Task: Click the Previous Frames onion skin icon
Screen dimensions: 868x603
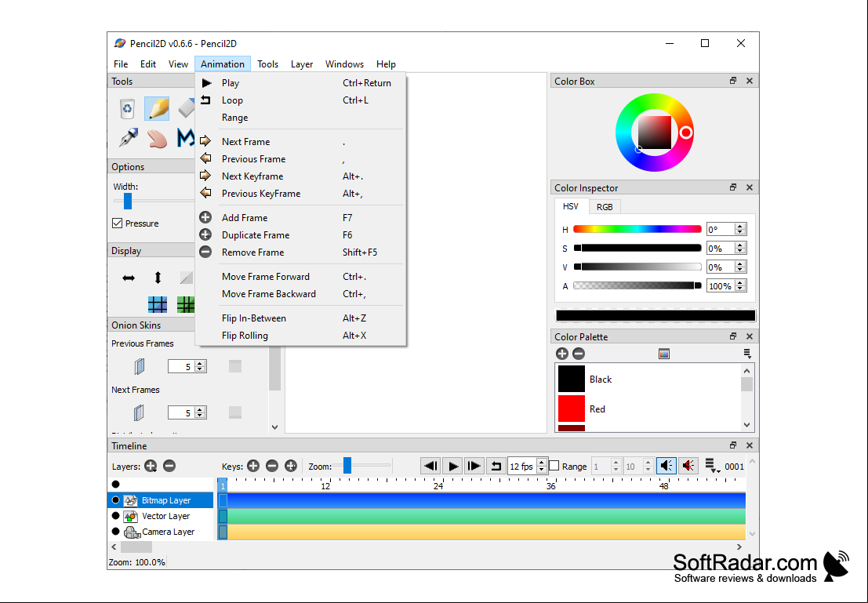Action: pyautogui.click(x=140, y=366)
